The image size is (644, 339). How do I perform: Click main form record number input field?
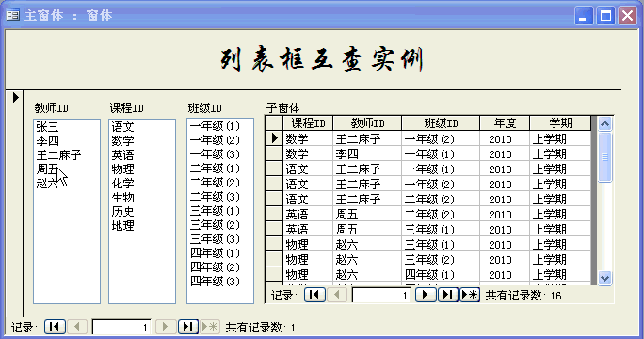(121, 327)
